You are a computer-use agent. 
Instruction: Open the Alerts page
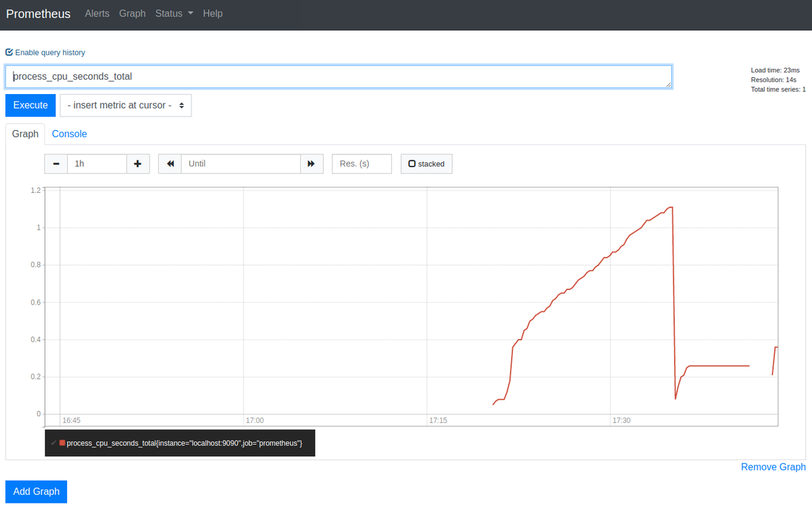(x=97, y=14)
